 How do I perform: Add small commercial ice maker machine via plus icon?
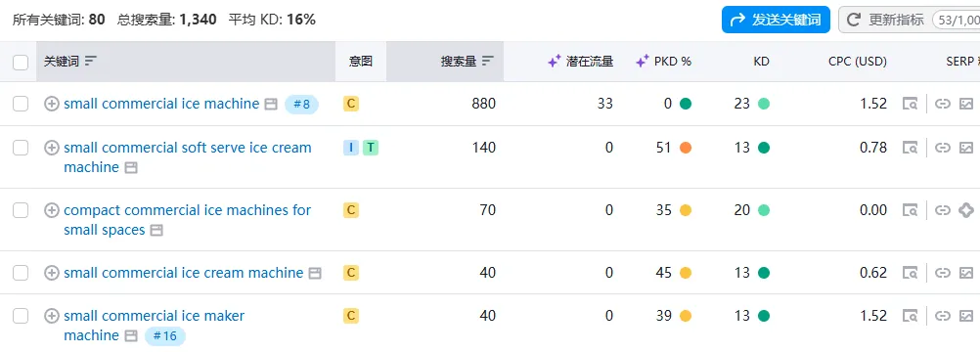52,316
